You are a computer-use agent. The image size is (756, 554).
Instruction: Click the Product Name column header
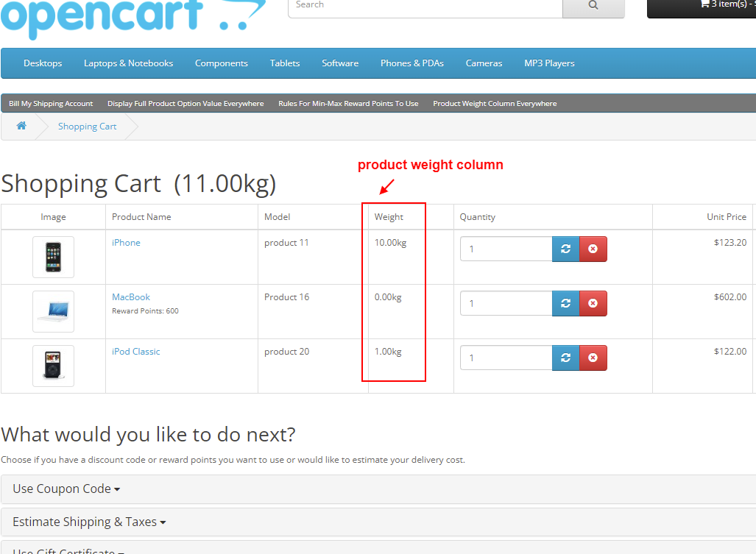tap(141, 217)
